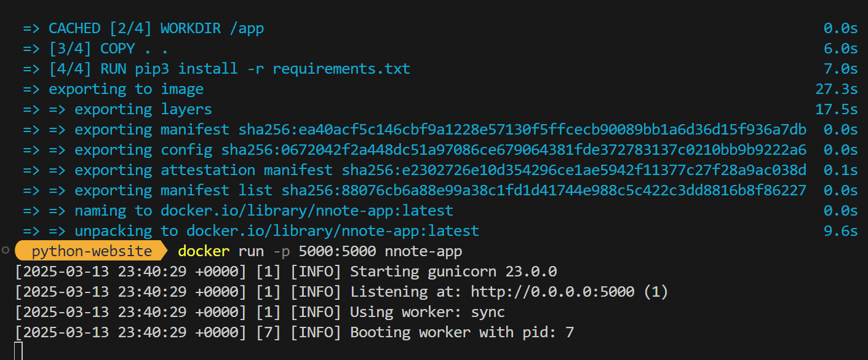Click the 'Booting worker with pid: 7' text

pyautogui.click(x=462, y=332)
